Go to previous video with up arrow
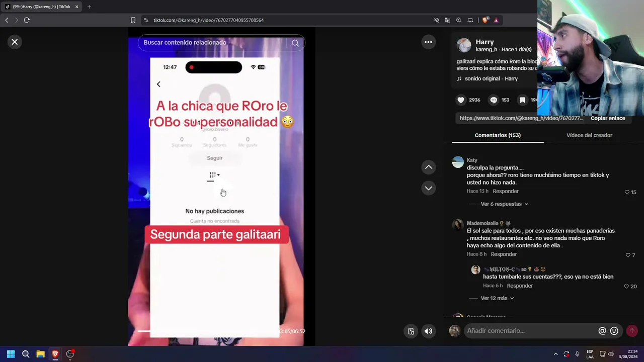Image resolution: width=644 pixels, height=362 pixels. (x=429, y=167)
